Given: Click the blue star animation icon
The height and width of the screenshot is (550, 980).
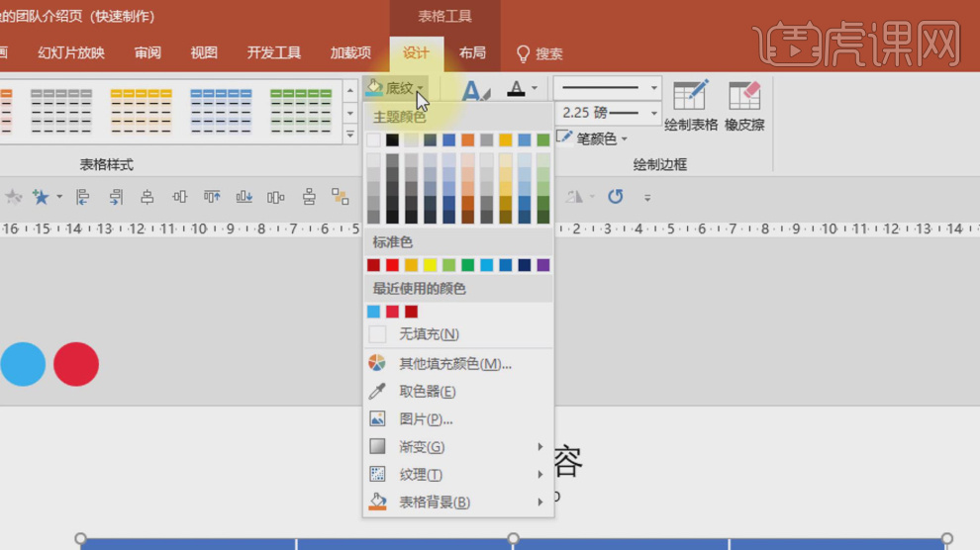Looking at the screenshot, I should click(x=41, y=197).
